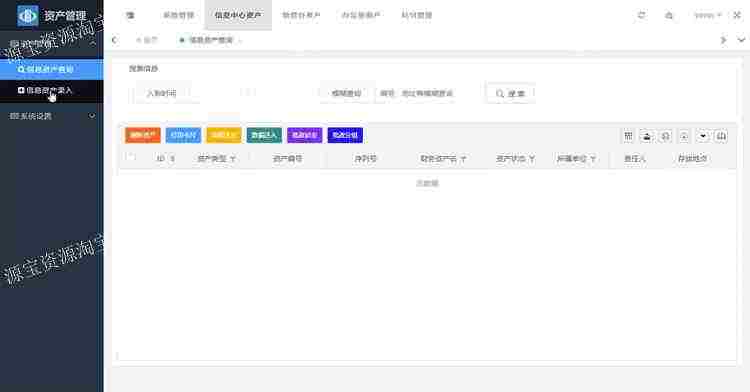
Task: Click the 资产管理 logo icon
Action: click(28, 15)
